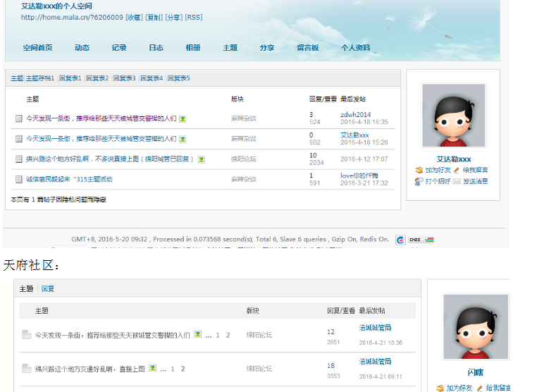Viewport: 544px width, 392px height.
Task: Go to the 个人资料 profile tab
Action: pyautogui.click(x=355, y=48)
